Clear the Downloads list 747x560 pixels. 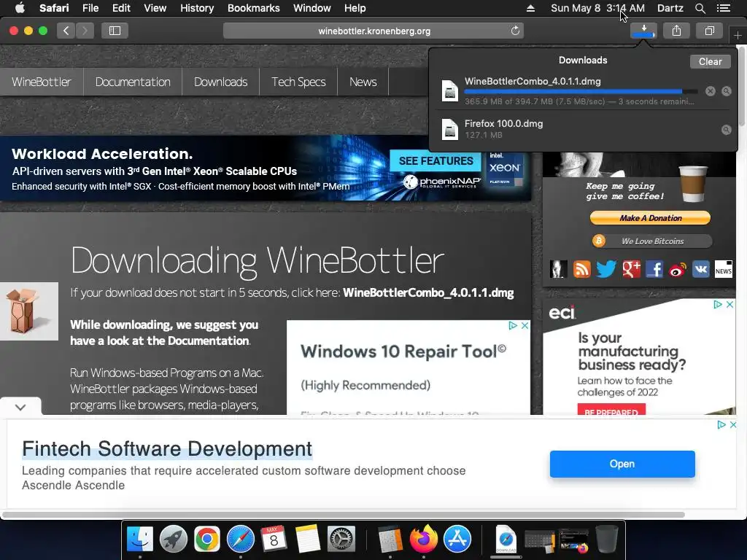(x=710, y=61)
